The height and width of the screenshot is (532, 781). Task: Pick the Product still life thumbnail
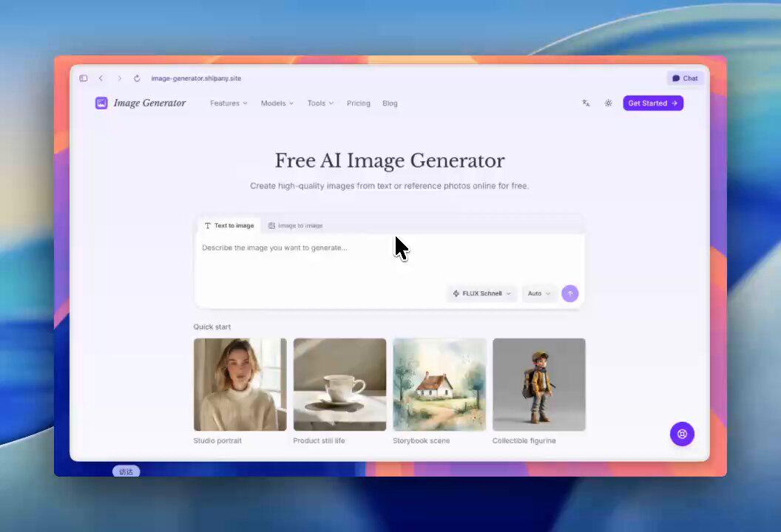pos(339,384)
